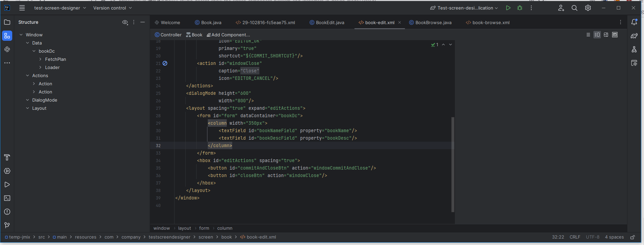Switch to the BookBrowse.java tab

tap(430, 22)
